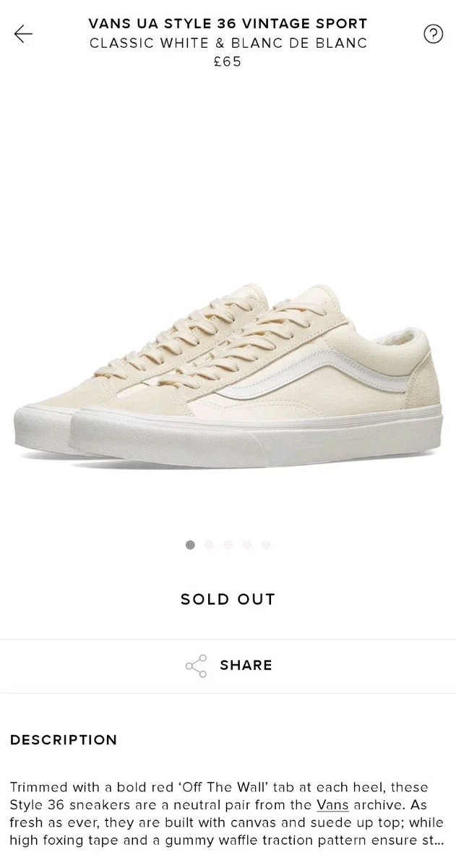The width and height of the screenshot is (456, 868).
Task: Open help via the question mark icon
Action: coord(433,33)
